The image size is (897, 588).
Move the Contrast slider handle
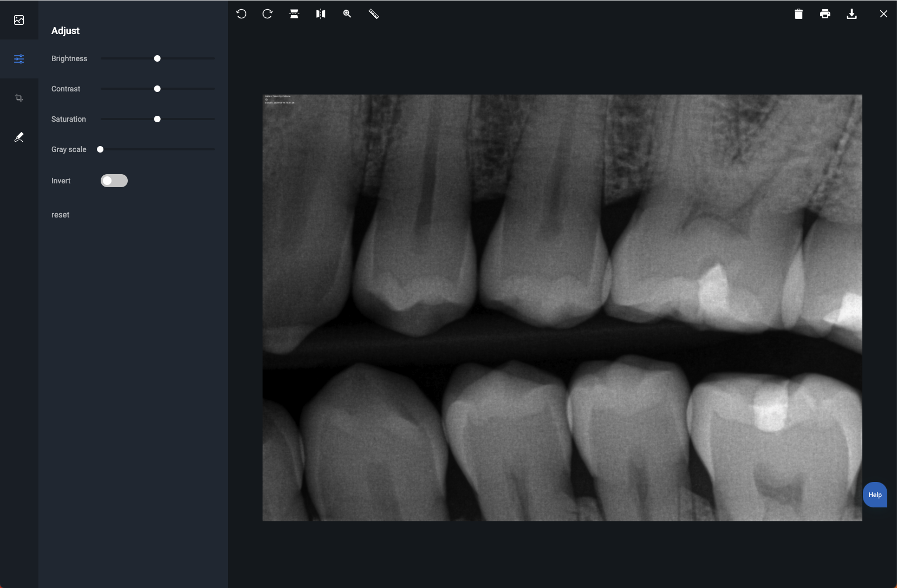[x=157, y=89]
